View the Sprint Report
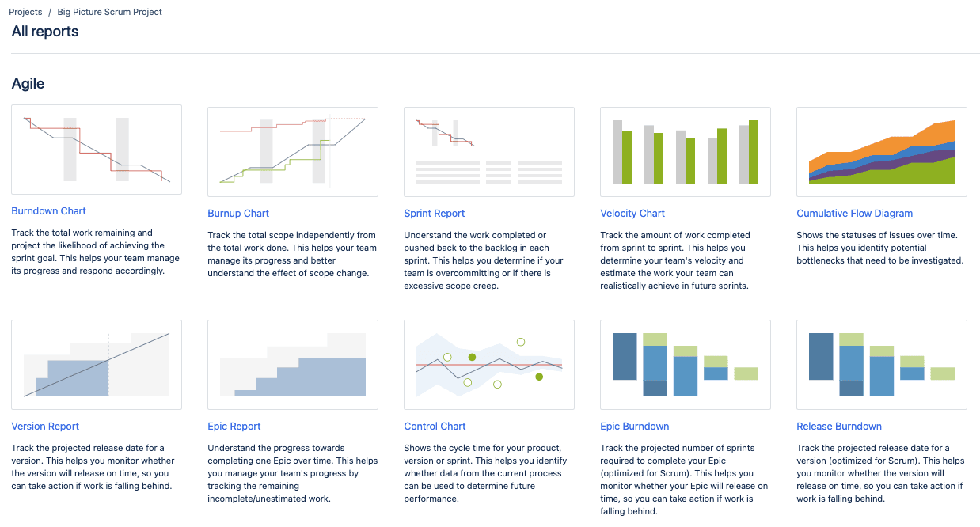The height and width of the screenshot is (527, 980). 434,213
